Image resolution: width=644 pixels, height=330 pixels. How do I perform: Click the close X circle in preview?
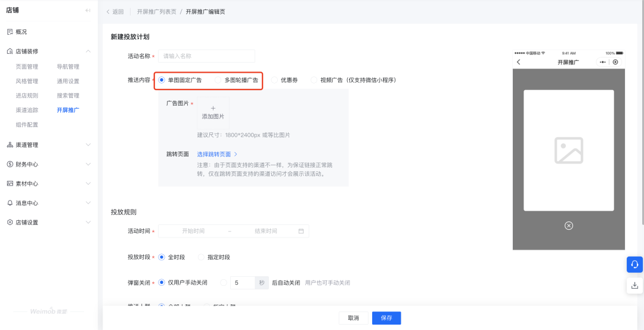click(569, 225)
